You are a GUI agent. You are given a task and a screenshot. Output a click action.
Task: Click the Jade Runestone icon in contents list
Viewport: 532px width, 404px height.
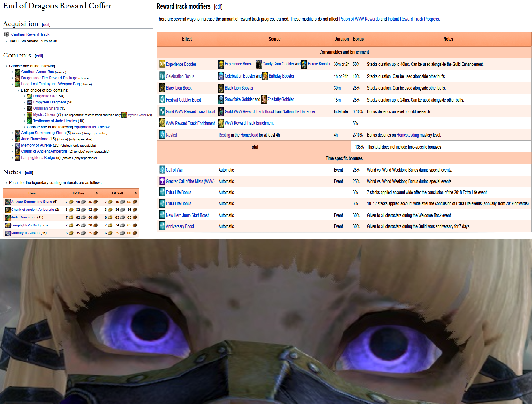(x=18, y=139)
